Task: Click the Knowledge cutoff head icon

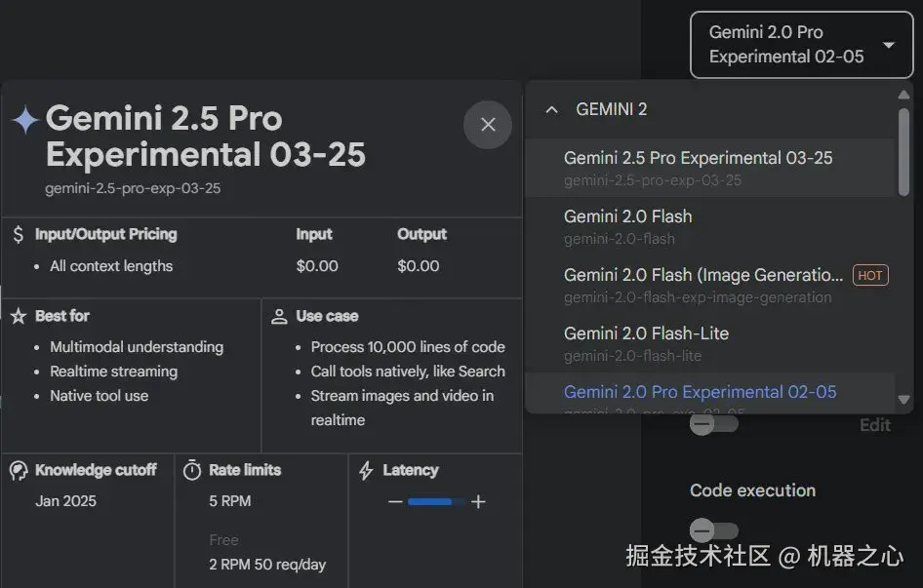Action: click(x=19, y=470)
